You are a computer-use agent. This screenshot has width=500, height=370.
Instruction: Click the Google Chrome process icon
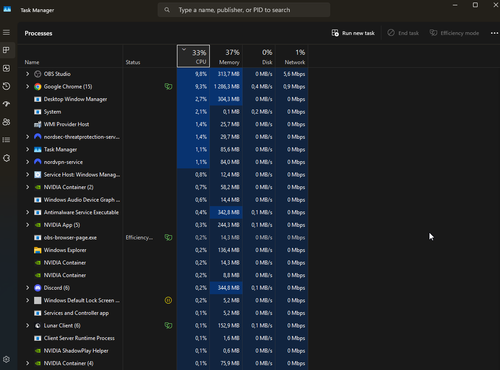pos(38,87)
